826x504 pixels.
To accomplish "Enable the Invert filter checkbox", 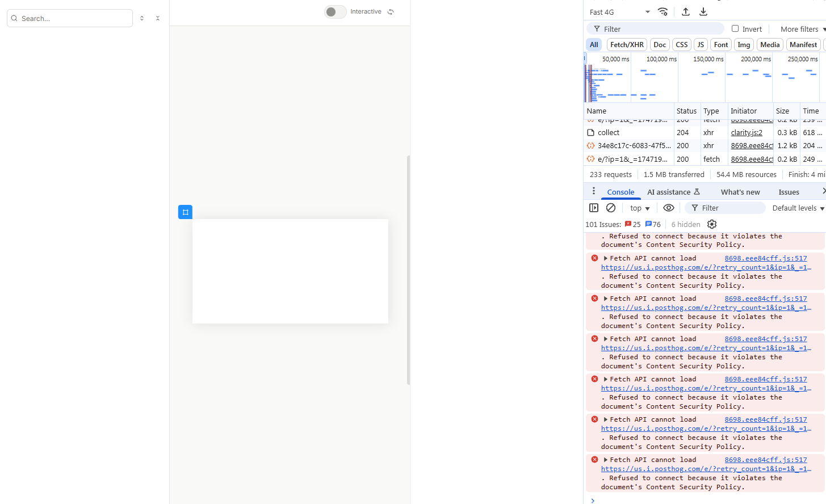I will [x=735, y=28].
